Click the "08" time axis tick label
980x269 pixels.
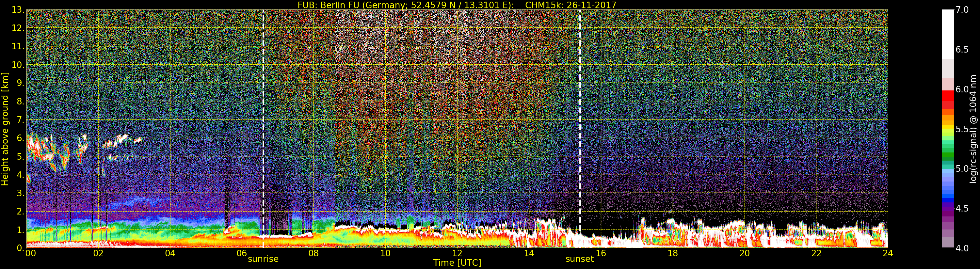313,253
